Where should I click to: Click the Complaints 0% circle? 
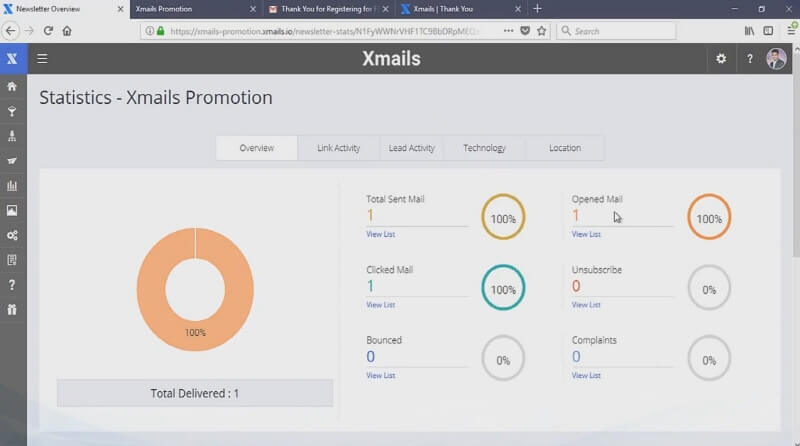(709, 358)
